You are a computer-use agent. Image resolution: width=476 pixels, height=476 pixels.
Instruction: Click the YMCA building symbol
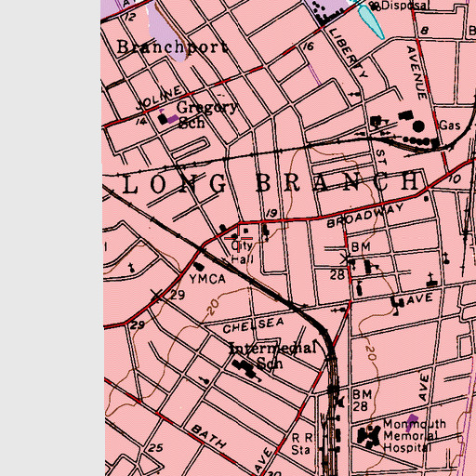199,266
